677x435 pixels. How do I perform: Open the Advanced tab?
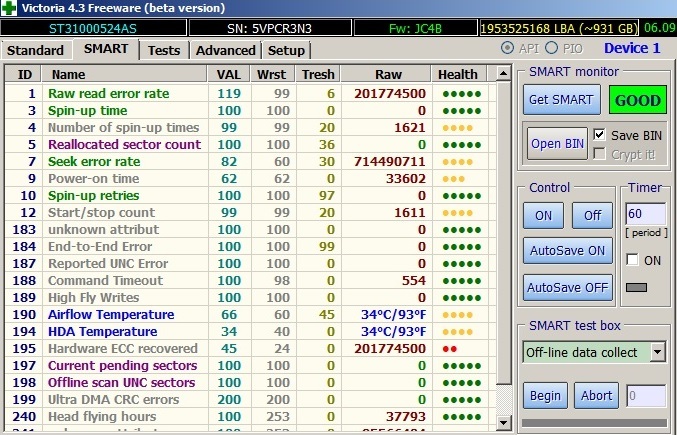226,50
